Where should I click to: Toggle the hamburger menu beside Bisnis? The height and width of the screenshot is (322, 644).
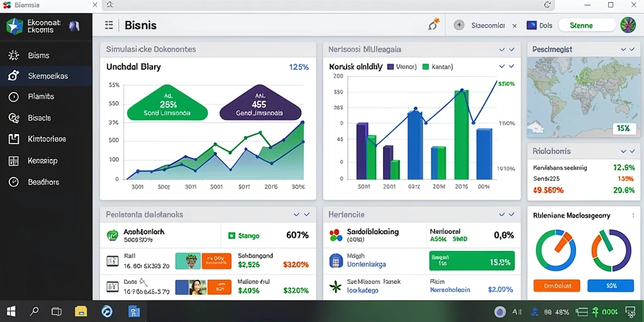[109, 25]
